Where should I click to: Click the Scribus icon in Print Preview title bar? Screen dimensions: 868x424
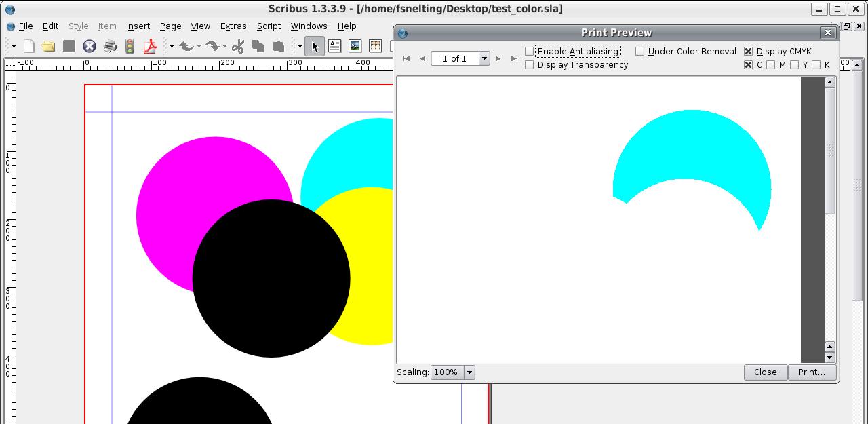point(403,33)
